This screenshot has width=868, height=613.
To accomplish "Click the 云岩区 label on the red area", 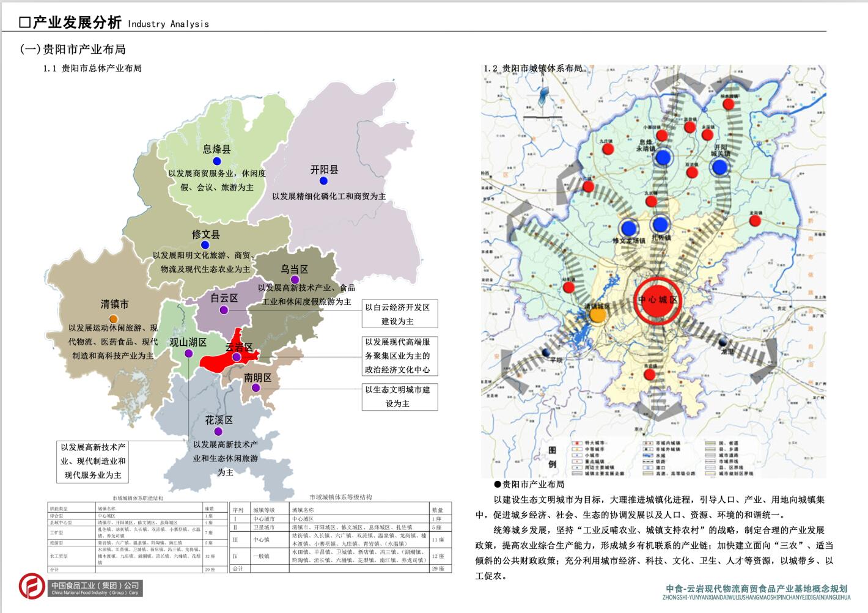I will pyautogui.click(x=238, y=347).
